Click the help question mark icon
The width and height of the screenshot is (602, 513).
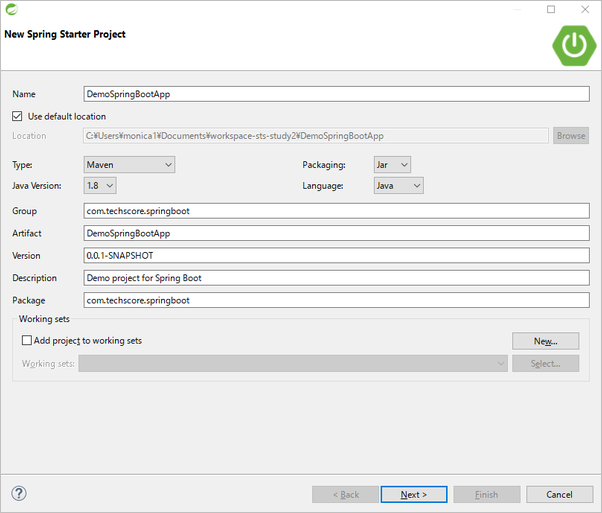click(x=19, y=494)
